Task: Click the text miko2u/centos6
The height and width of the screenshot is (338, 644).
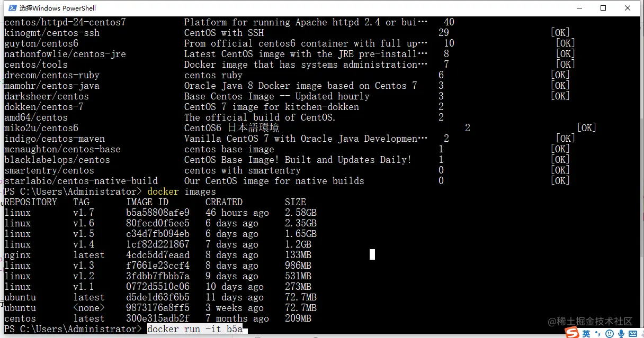Action: [41, 128]
